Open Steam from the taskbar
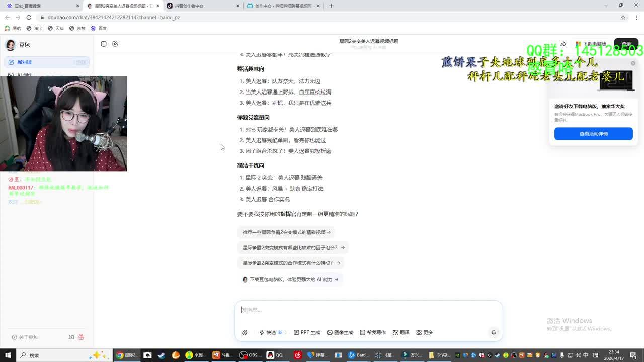The image size is (644, 362). tap(161, 355)
